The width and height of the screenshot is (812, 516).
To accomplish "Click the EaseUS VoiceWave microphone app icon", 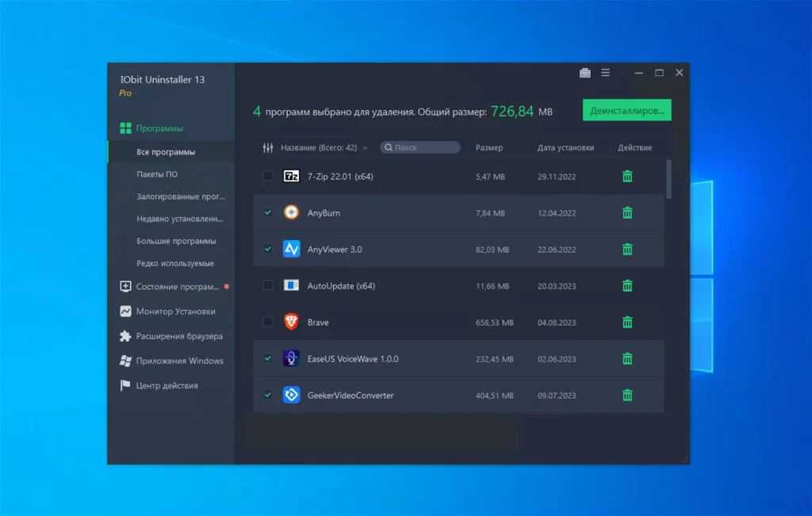I will (x=291, y=358).
